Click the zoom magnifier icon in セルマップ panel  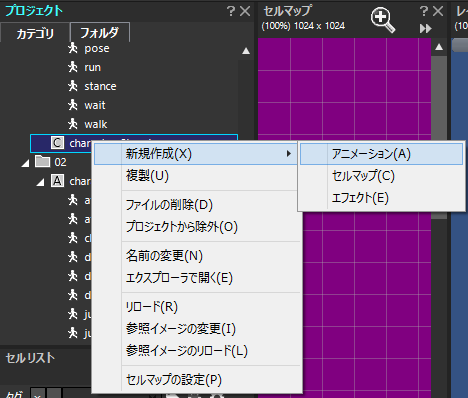click(383, 20)
